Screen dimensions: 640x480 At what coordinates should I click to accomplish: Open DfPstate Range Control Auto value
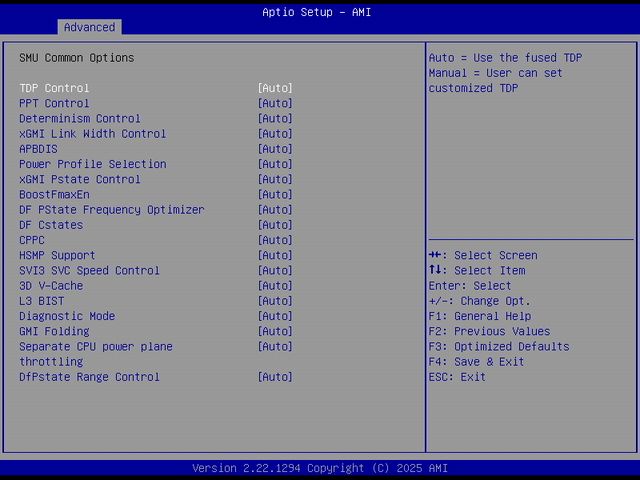point(275,377)
